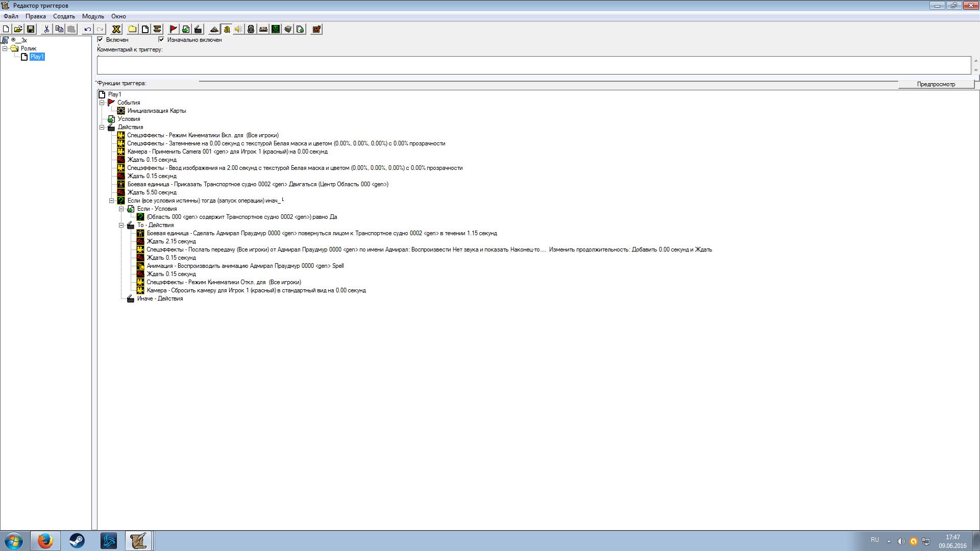Click the New Action clapperboard toolbar icon
Image resolution: width=980 pixels, height=551 pixels.
coord(198,29)
